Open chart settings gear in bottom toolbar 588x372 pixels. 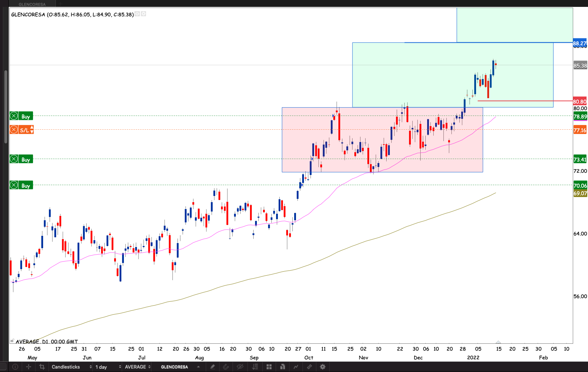[x=322, y=367]
